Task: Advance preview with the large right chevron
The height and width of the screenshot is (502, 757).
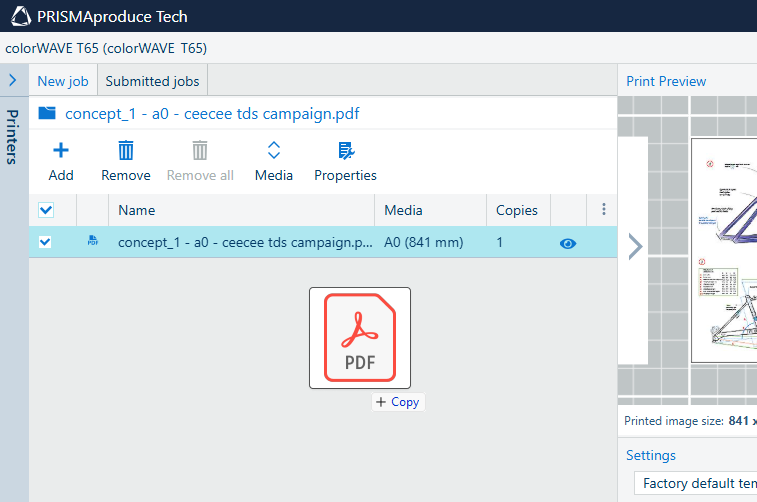Action: tap(635, 247)
